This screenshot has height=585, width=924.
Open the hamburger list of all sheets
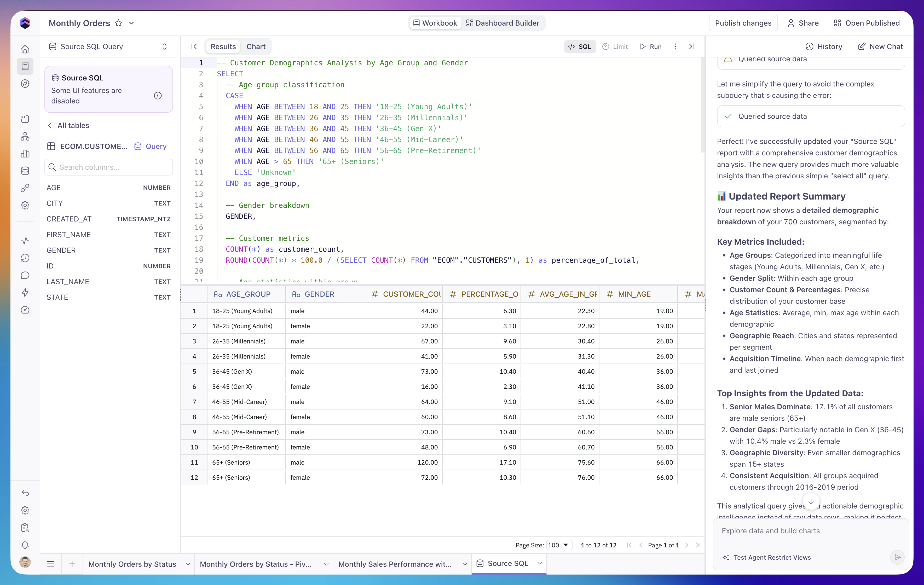pyautogui.click(x=51, y=564)
